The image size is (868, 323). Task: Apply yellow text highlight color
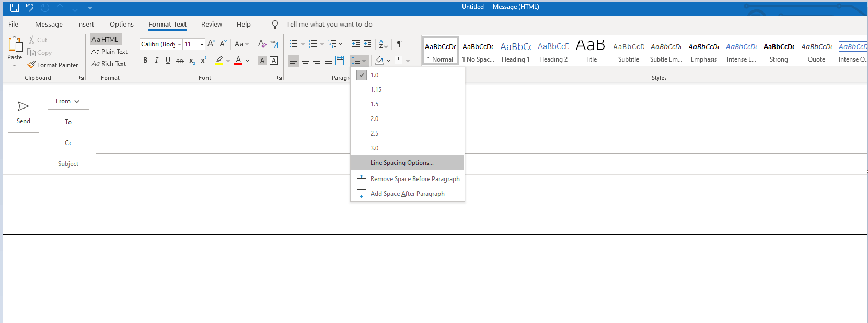pos(219,61)
